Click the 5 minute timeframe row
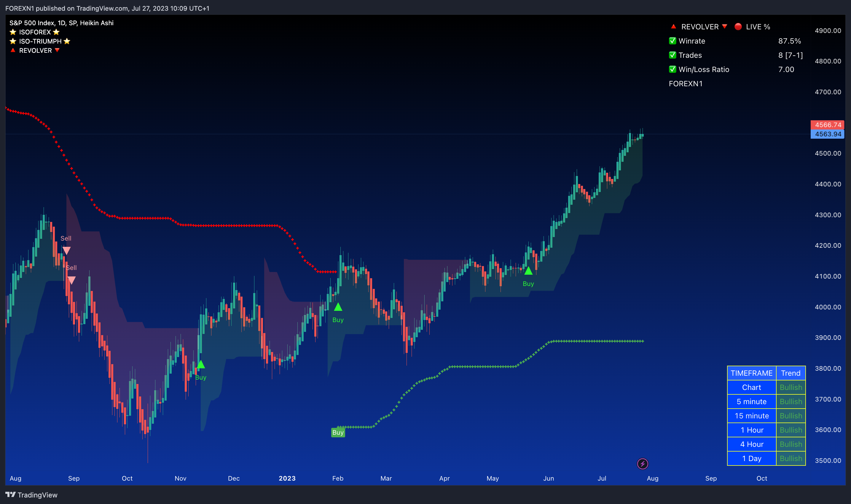The width and height of the screenshot is (851, 504). (x=751, y=401)
